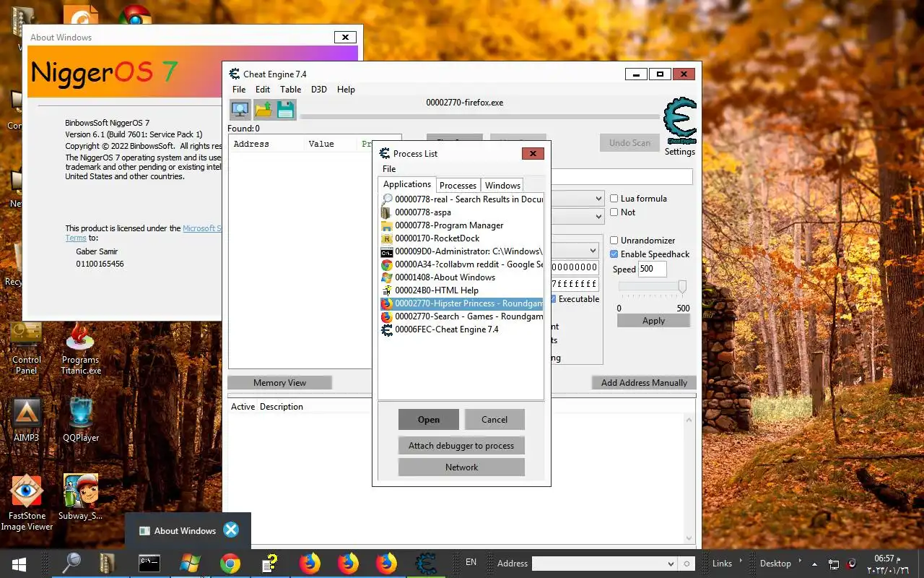Open the Table menu
This screenshot has width=924, height=578.
coord(291,90)
